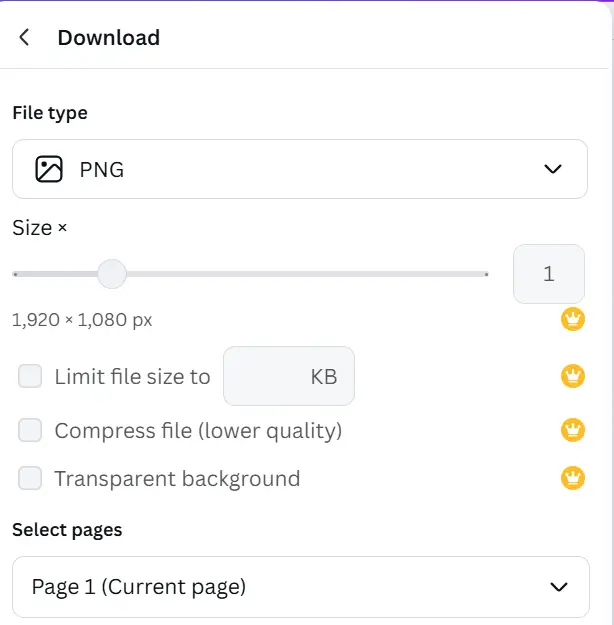Tick Compress file (lower quality) checkbox
614x625 pixels.
coord(30,430)
